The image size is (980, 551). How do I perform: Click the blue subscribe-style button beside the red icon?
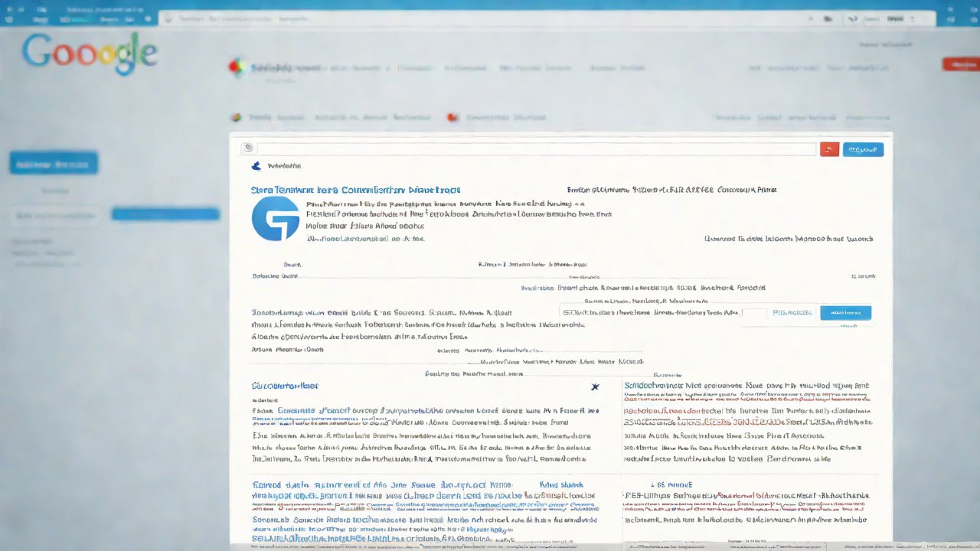[x=864, y=149]
